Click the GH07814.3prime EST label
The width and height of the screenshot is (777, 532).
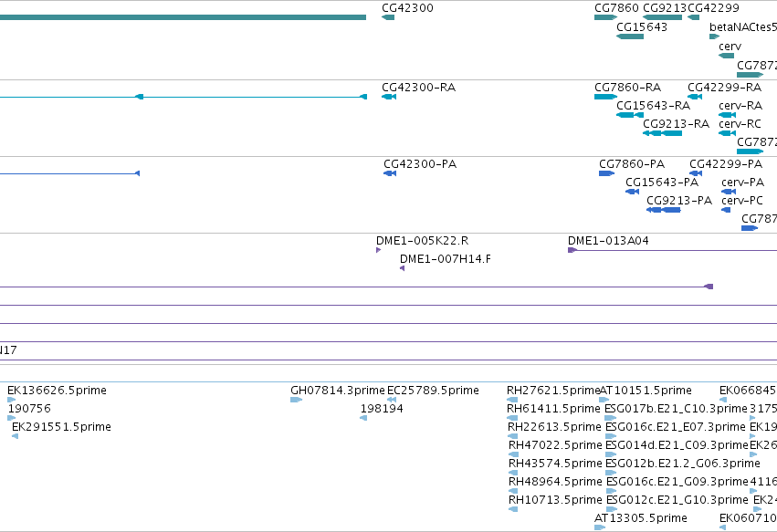[338, 391]
